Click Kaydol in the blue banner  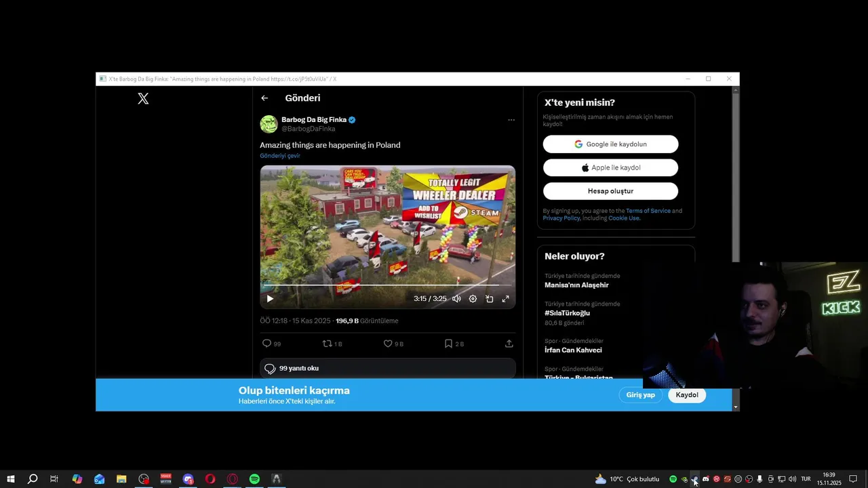tap(687, 395)
